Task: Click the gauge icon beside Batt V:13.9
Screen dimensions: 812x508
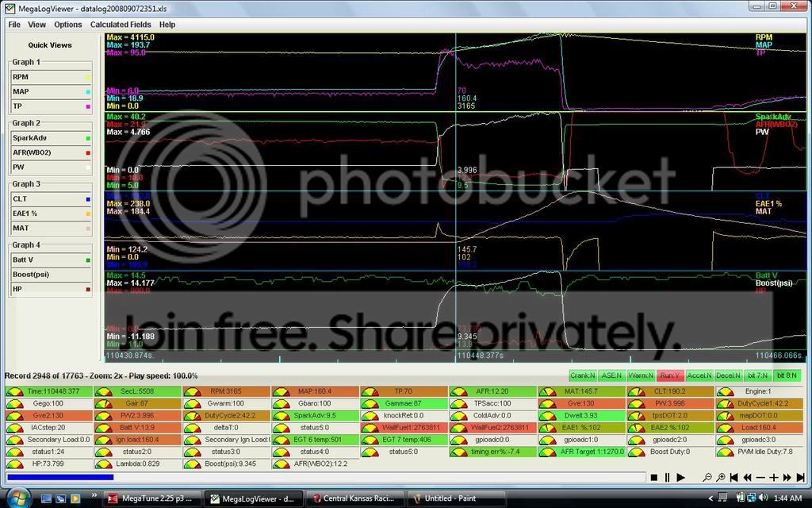Action: click(x=103, y=428)
